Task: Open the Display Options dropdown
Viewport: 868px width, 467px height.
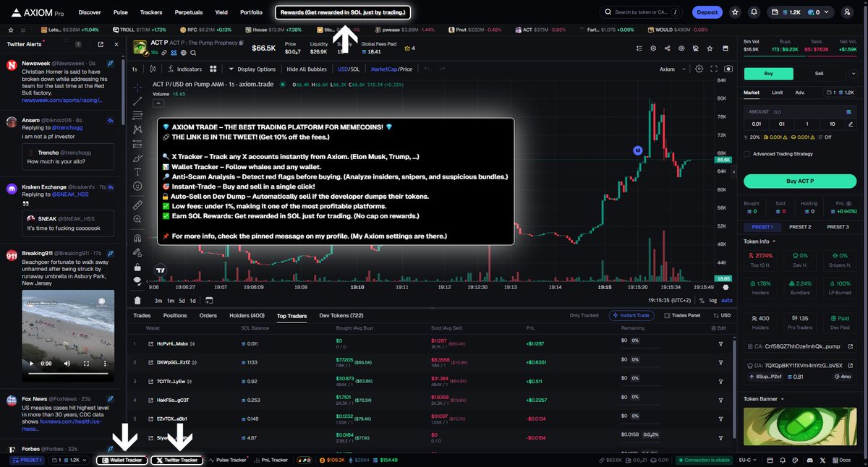Action: (x=252, y=69)
